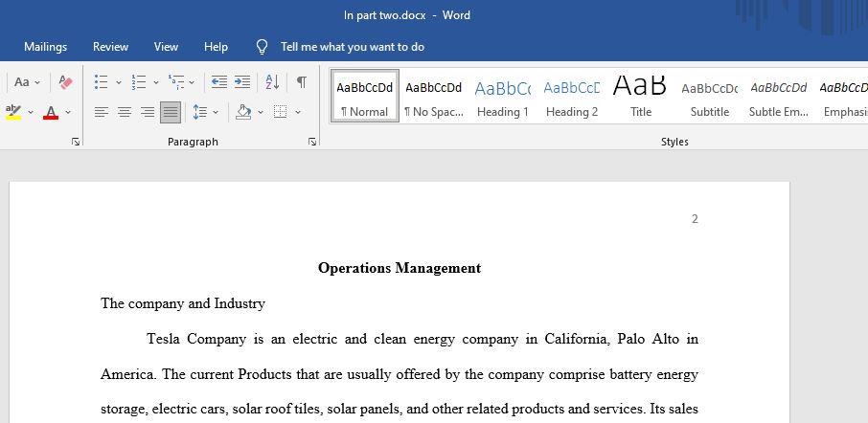Viewport: 868px width, 423px height.
Task: Toggle show paragraph marks
Action: point(301,82)
